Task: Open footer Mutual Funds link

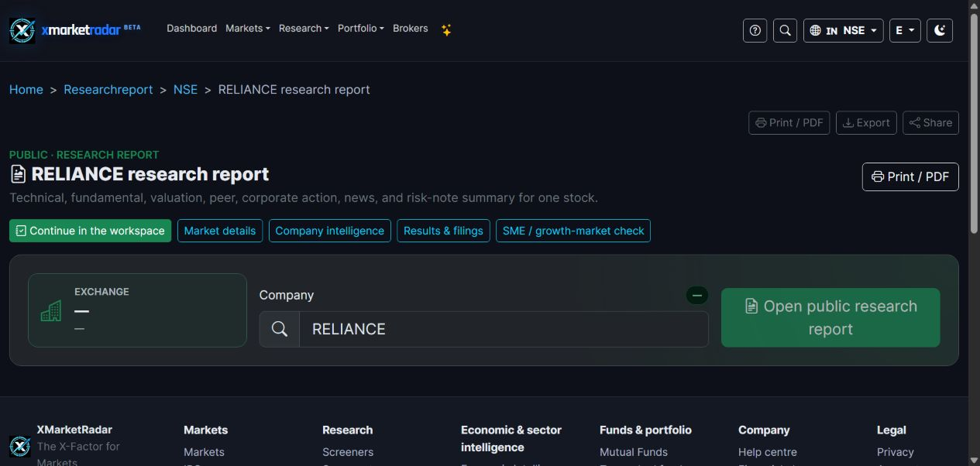Action: pos(634,452)
